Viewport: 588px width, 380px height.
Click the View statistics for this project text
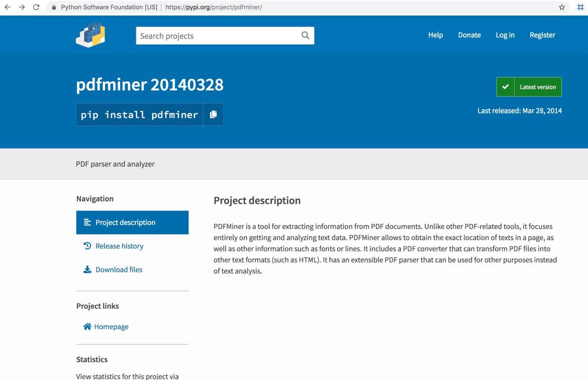pyautogui.click(x=127, y=376)
